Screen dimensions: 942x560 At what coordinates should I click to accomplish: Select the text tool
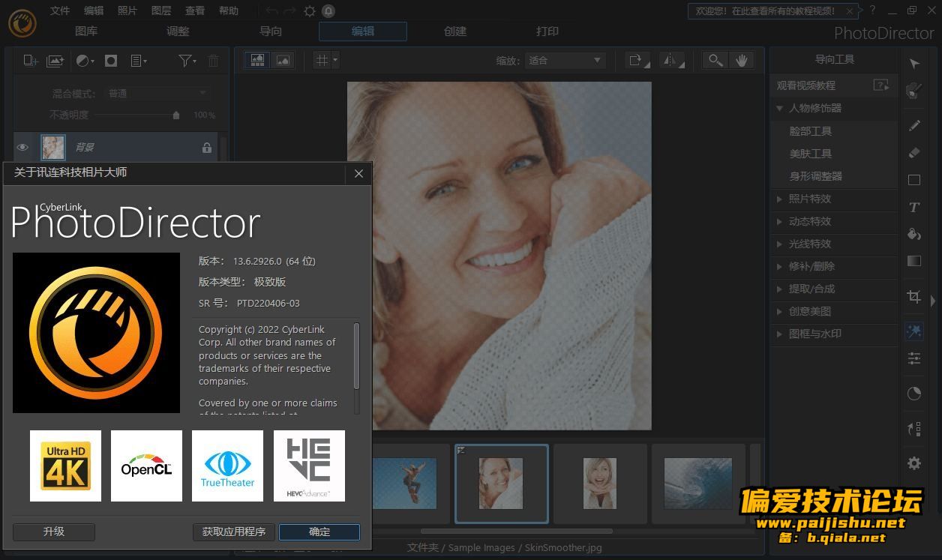point(913,207)
